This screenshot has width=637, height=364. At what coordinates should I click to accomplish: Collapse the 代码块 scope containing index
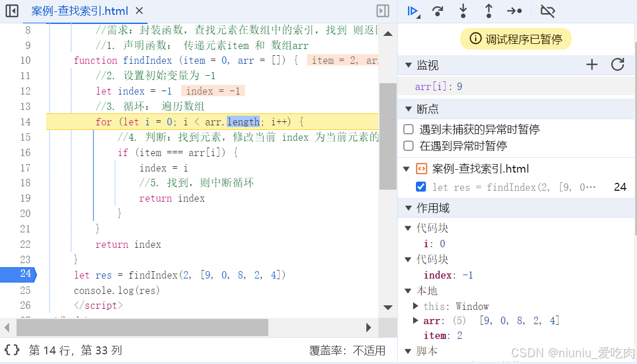408,260
